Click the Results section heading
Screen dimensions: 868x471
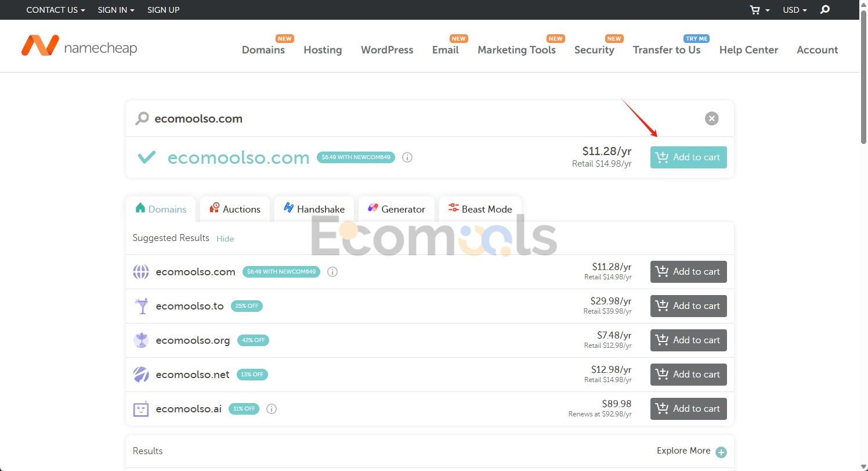(x=147, y=451)
